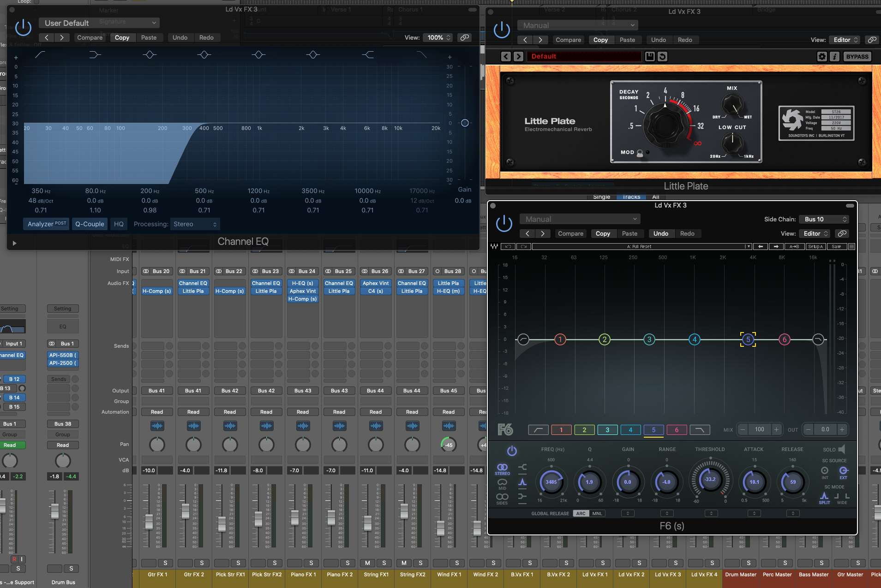
Task: Click A→B button in F6 toolbar
Action: click(x=794, y=246)
